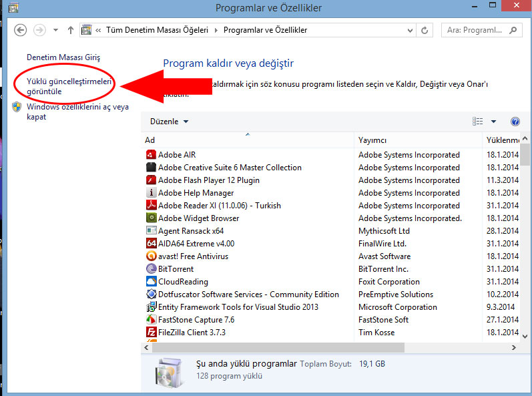This screenshot has height=396, width=532.
Task: Click the vertical scrollbar thumb
Action: (x=525, y=154)
